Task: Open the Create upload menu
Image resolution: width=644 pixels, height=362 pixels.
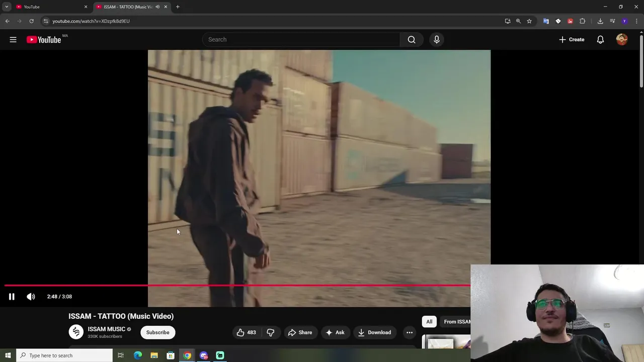Action: pos(572,40)
